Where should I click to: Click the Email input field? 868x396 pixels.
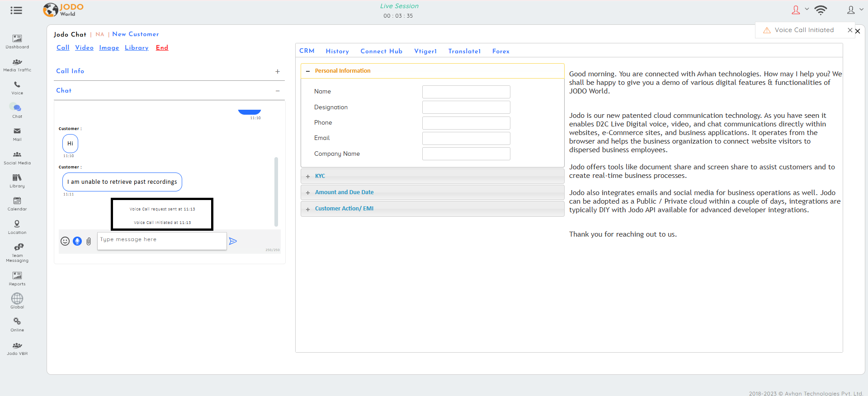click(466, 138)
